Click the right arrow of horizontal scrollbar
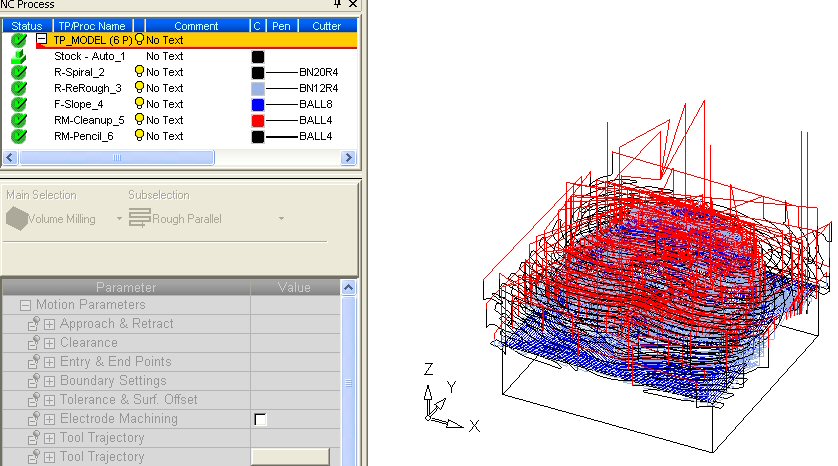Screen dimensions: 838x466 pos(349,158)
